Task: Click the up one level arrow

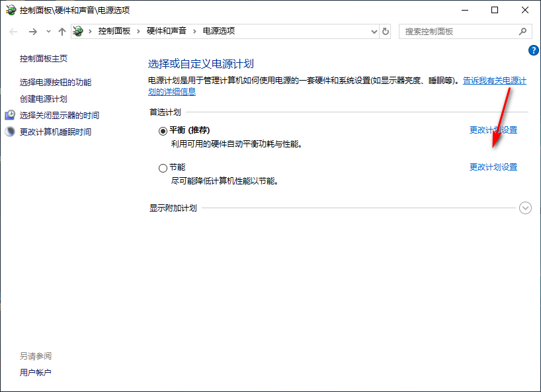Action: [x=62, y=31]
